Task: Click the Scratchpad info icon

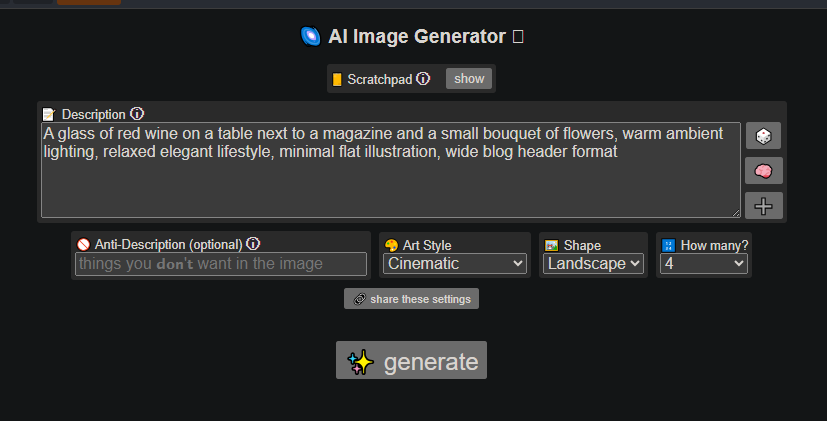Action: coord(423,79)
